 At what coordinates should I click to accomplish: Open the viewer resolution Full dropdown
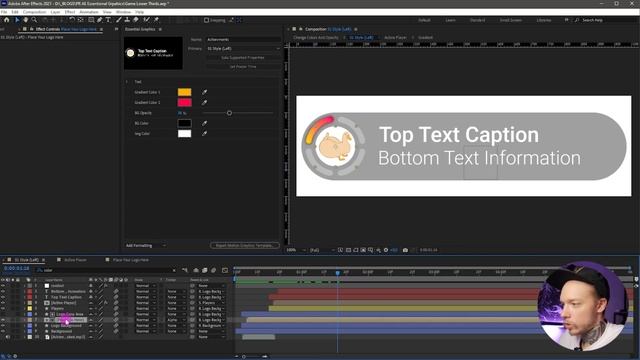322,250
